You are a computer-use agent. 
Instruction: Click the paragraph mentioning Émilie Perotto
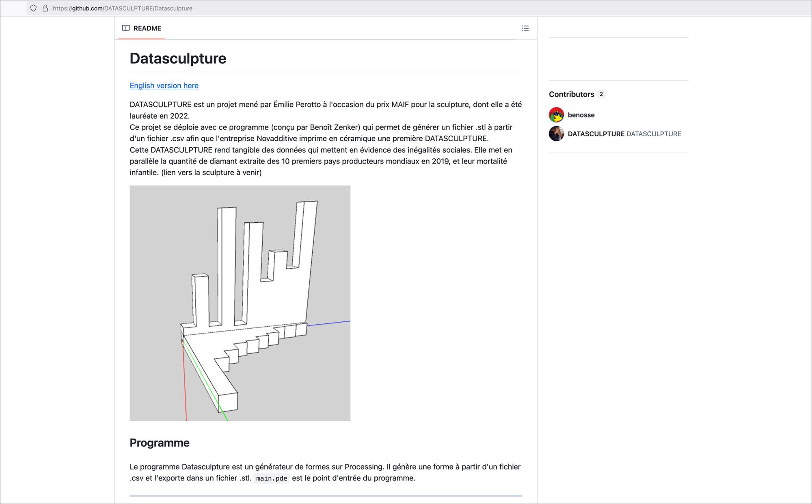325,138
